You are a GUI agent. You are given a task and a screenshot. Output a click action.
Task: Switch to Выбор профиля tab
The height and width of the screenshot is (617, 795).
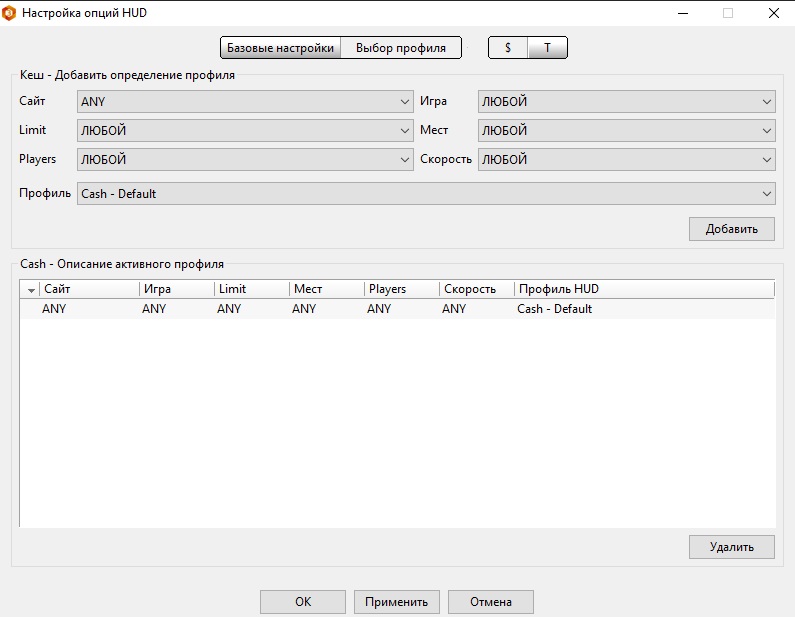pyautogui.click(x=401, y=48)
